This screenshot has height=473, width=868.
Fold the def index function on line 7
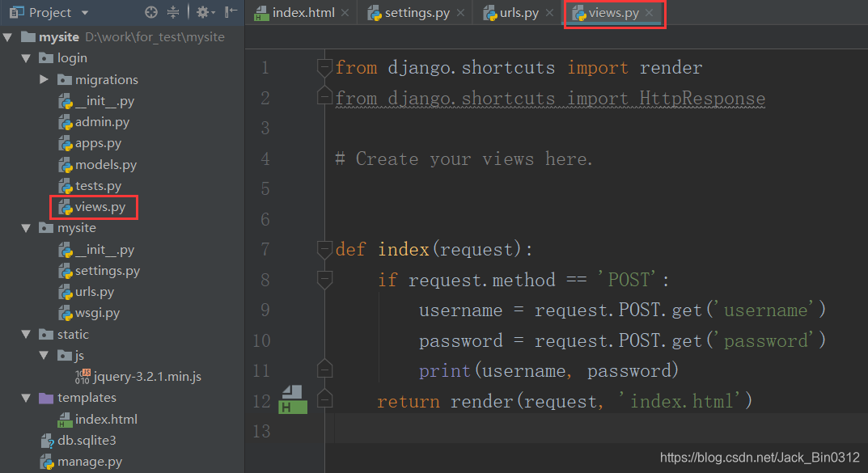click(x=324, y=250)
